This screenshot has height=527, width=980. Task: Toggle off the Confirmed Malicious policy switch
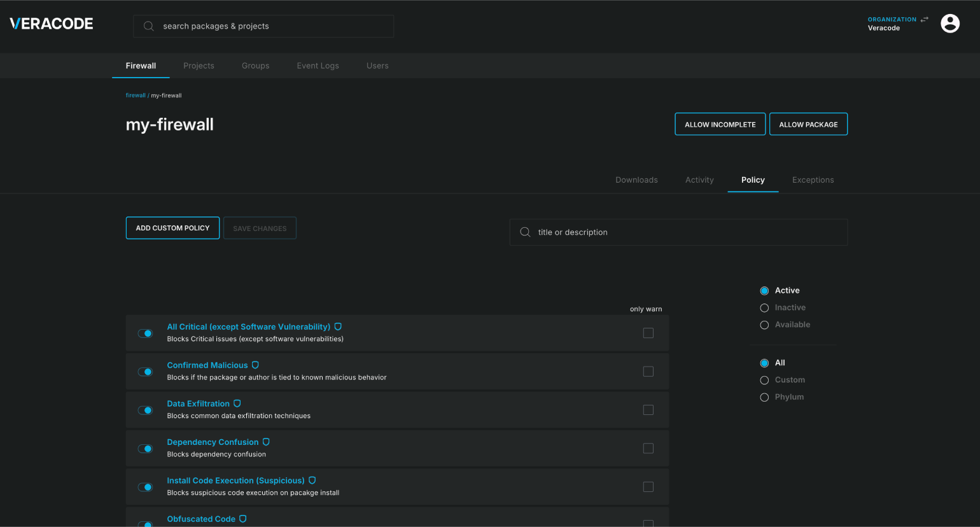(x=146, y=372)
